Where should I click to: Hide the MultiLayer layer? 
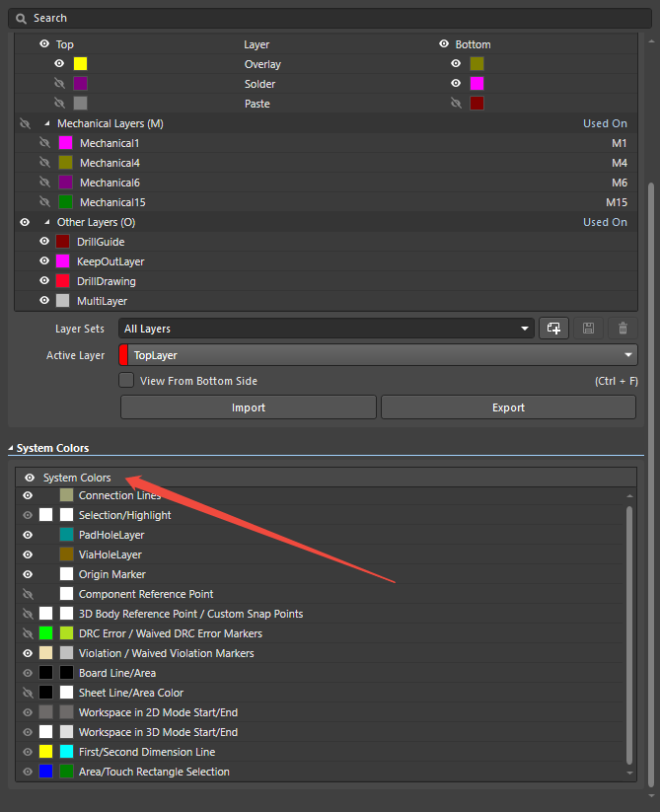44,300
